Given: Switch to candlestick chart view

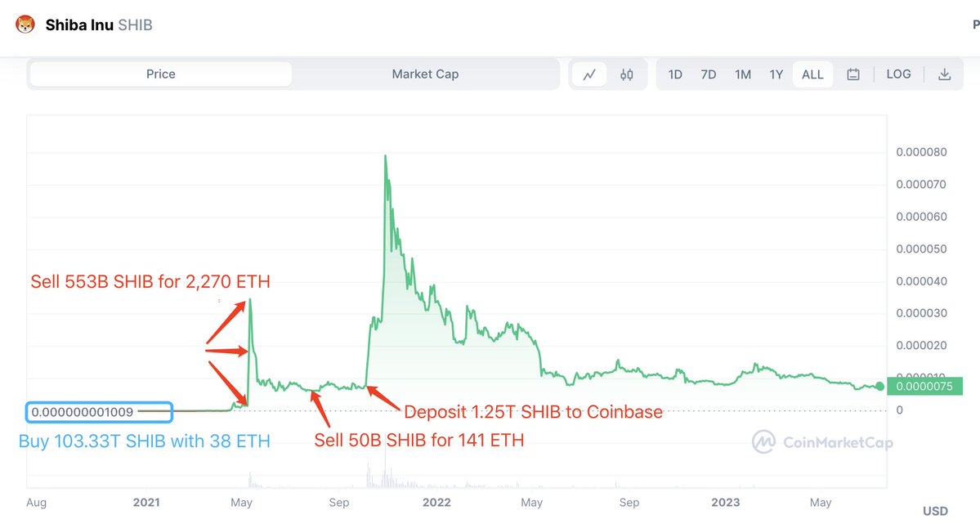Looking at the screenshot, I should click(627, 74).
